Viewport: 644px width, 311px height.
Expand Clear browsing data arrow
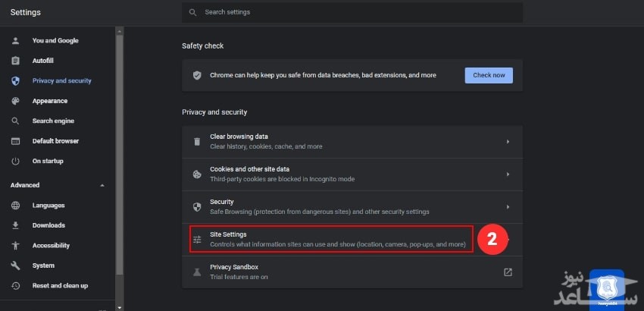point(508,141)
